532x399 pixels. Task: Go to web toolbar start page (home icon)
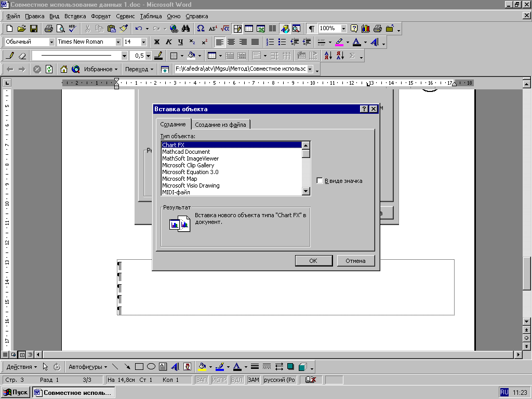click(64, 69)
